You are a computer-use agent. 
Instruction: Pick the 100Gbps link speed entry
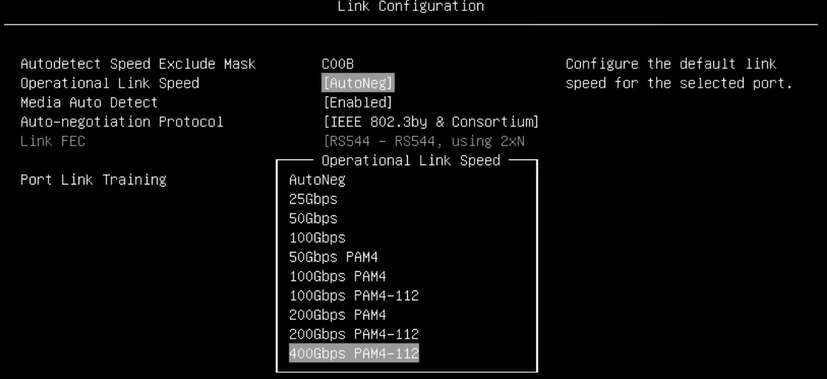(317, 238)
